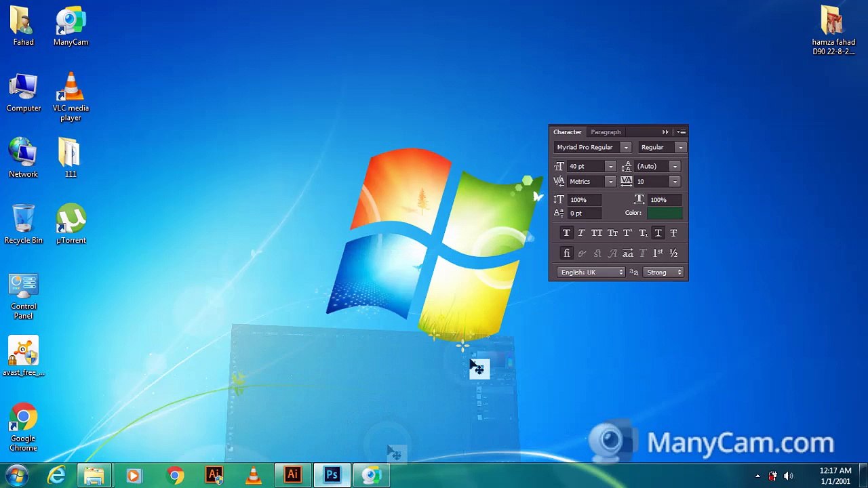Click the Stylistic Alternates (aa) icon
This screenshot has height=488, width=868.
click(x=628, y=253)
